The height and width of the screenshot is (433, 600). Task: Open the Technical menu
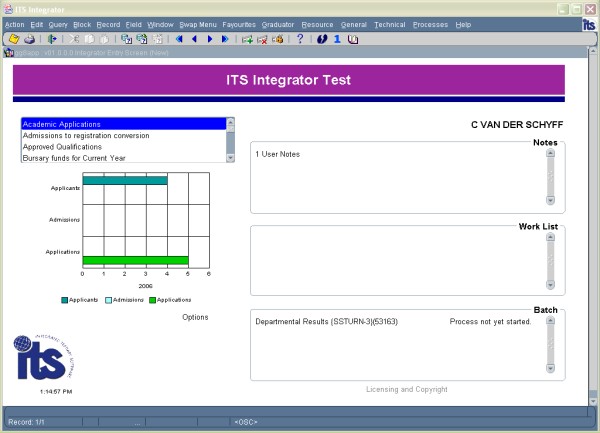click(x=390, y=25)
